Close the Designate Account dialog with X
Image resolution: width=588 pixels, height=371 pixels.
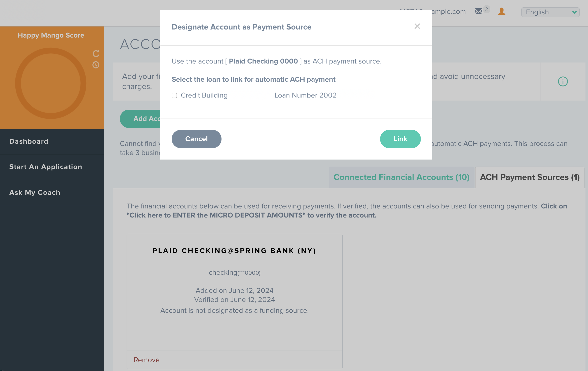[417, 26]
